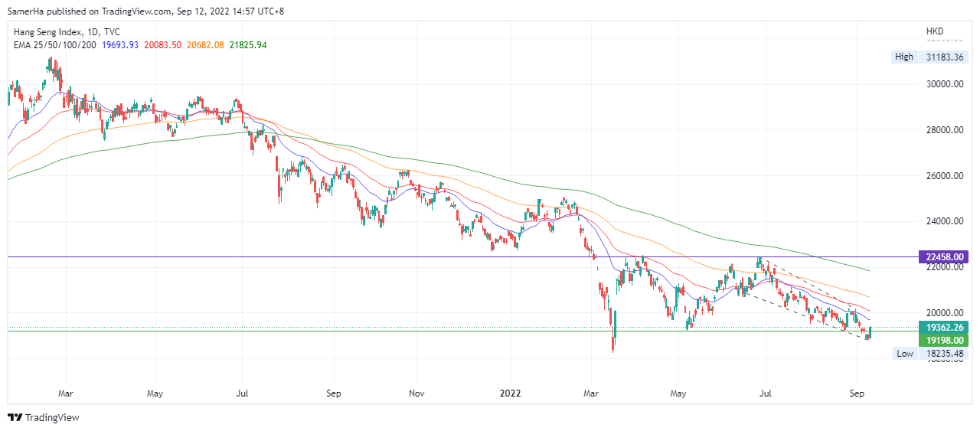
Task: Select the green 19198.00 price tag
Action: pyautogui.click(x=943, y=340)
